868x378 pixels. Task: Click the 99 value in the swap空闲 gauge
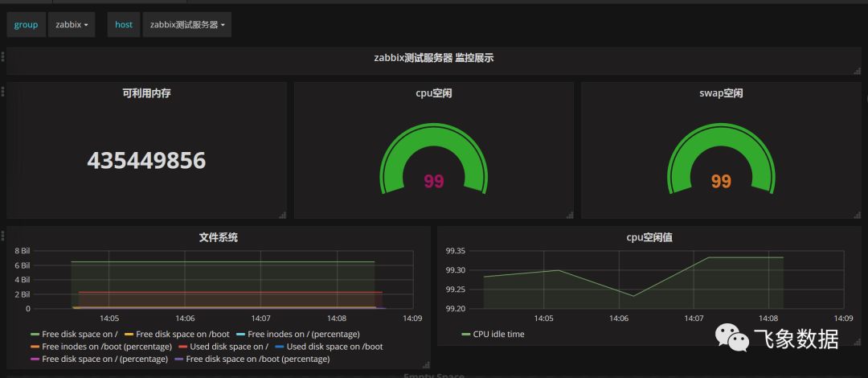[721, 181]
